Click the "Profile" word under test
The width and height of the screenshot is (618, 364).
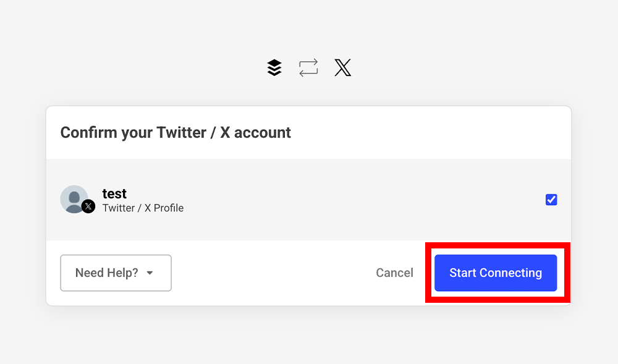[x=169, y=208]
